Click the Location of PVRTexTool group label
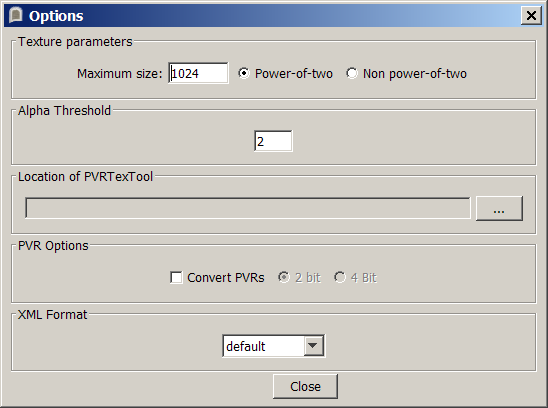This screenshot has height=408, width=548. point(85,177)
